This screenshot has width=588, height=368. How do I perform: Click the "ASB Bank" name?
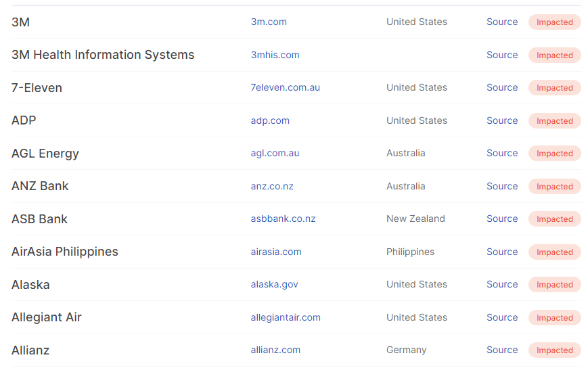[39, 219]
